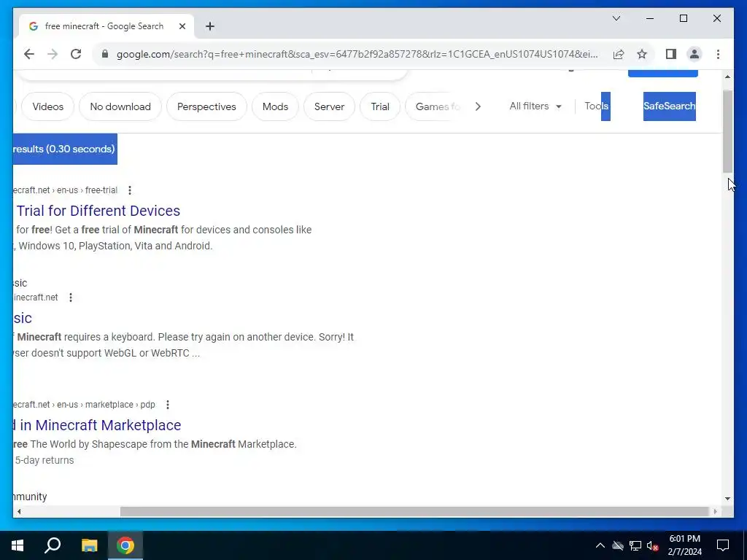Viewport: 747px width, 560px height.
Task: Open the network status tray icon
Action: (x=635, y=545)
